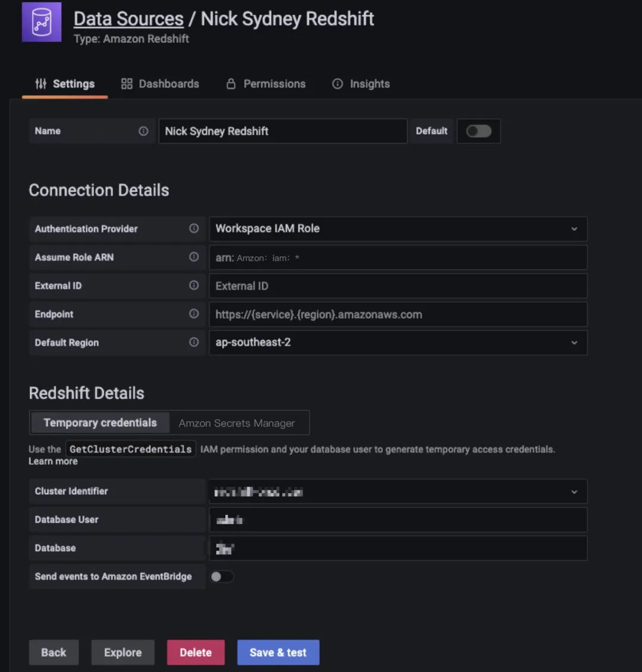
Task: Click the Name input field
Action: (x=283, y=131)
